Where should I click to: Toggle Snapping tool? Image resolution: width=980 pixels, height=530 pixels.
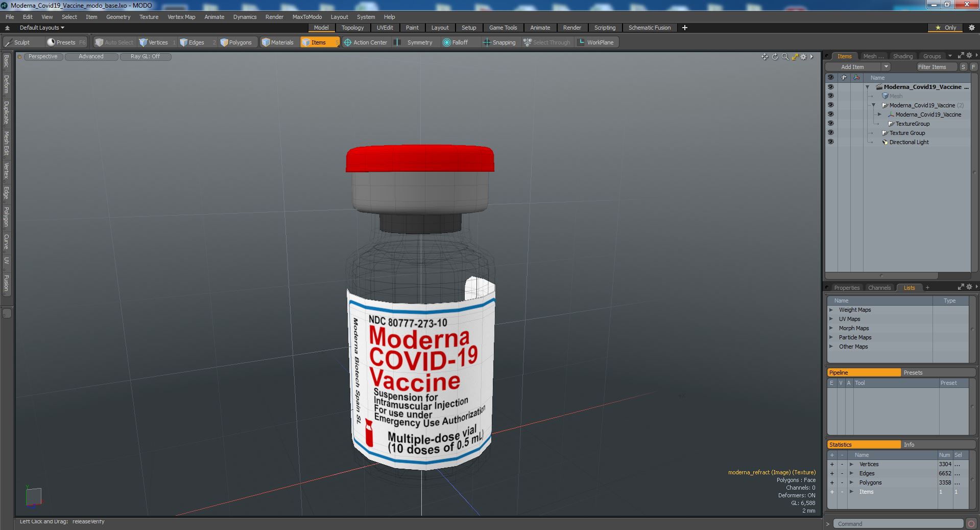point(499,42)
